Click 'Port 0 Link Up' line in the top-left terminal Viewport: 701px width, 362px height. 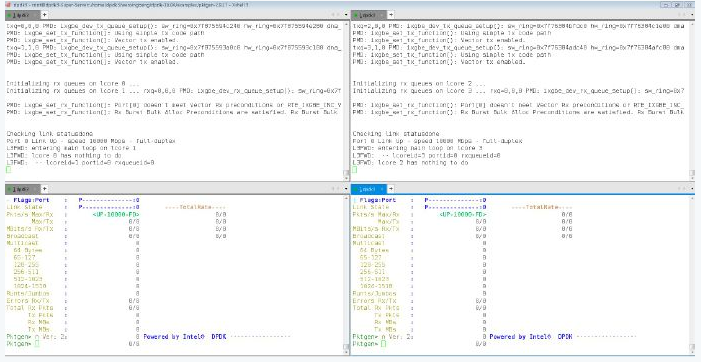(x=91, y=141)
